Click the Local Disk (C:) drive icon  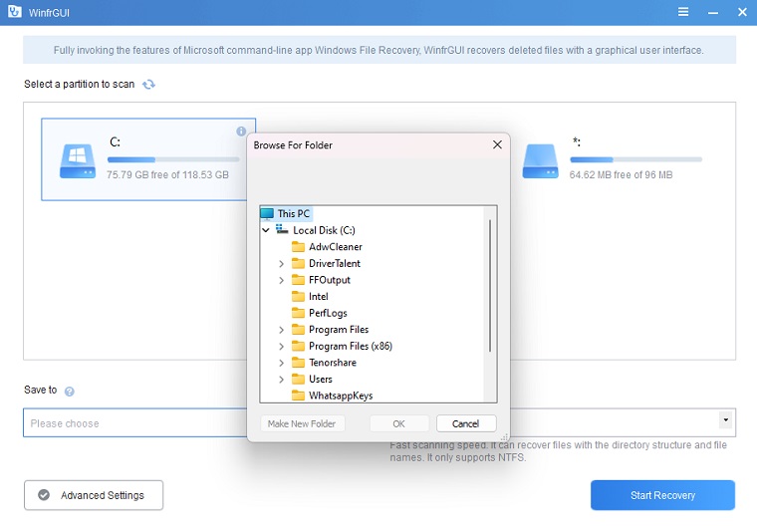coord(282,229)
